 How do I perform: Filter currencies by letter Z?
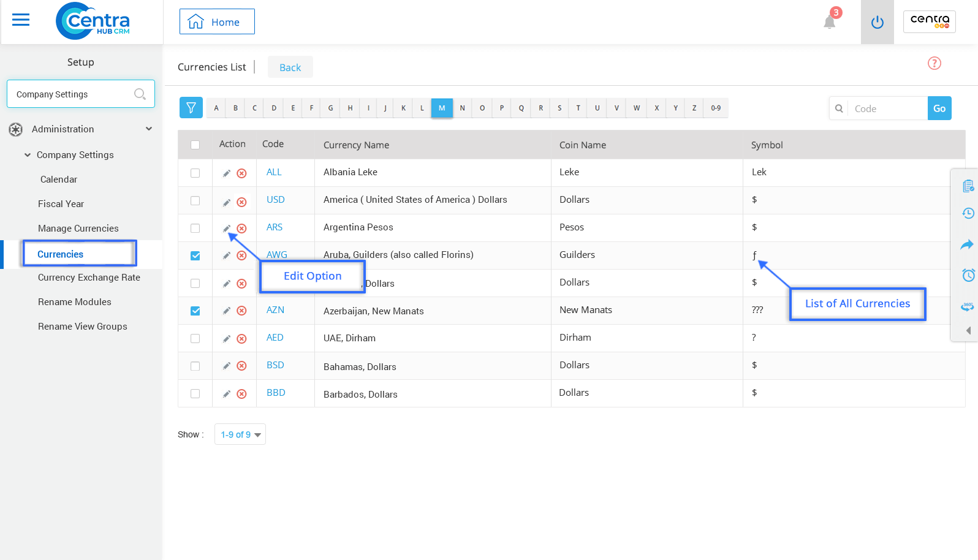click(x=694, y=108)
